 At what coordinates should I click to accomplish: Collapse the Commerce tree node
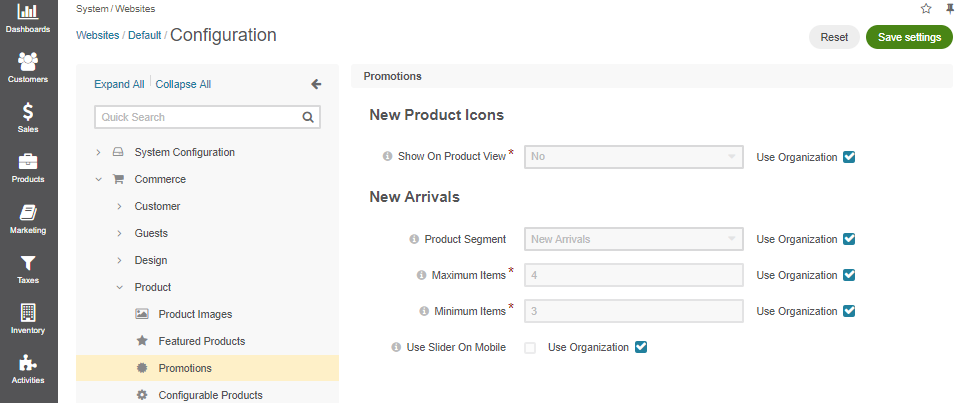tap(98, 180)
